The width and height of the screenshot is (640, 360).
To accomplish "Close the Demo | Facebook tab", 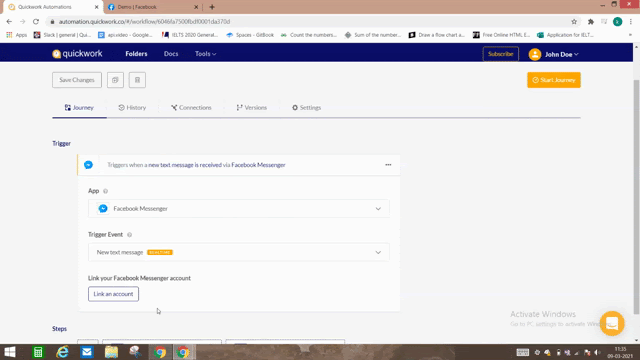I will click(196, 7).
